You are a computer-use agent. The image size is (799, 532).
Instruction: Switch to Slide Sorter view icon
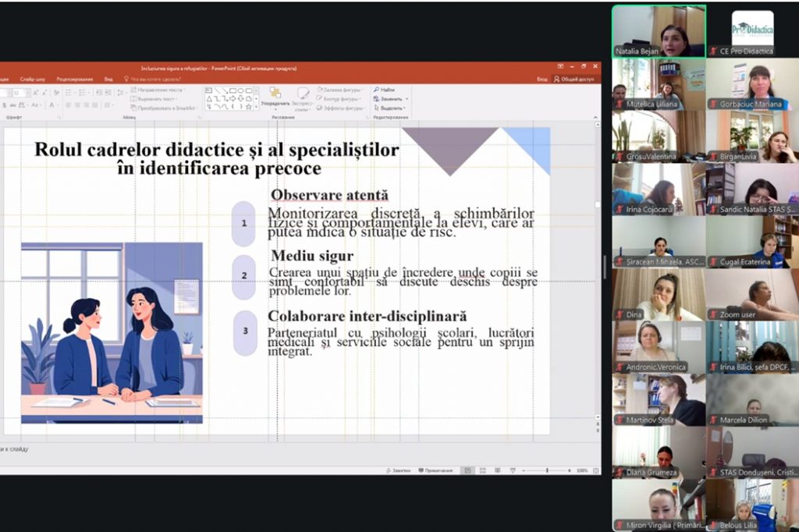483,470
